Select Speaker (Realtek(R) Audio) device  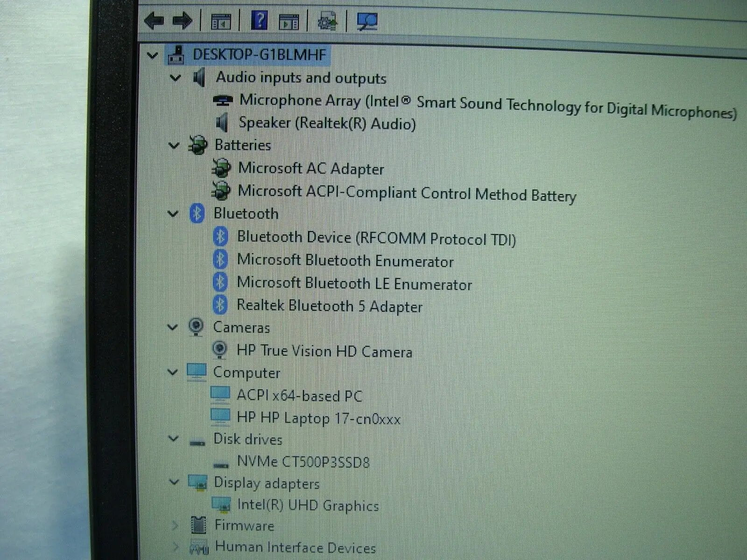[327, 123]
